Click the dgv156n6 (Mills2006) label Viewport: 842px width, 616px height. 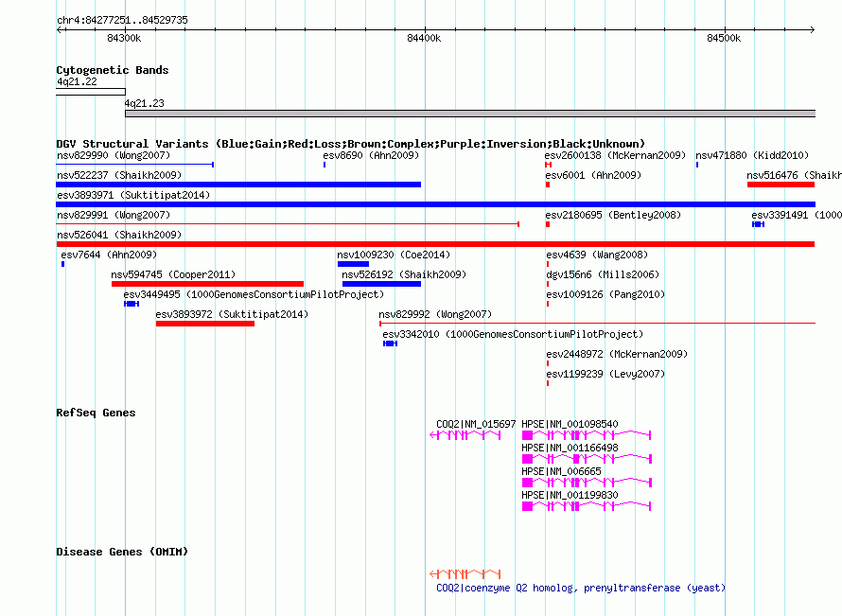point(603,274)
